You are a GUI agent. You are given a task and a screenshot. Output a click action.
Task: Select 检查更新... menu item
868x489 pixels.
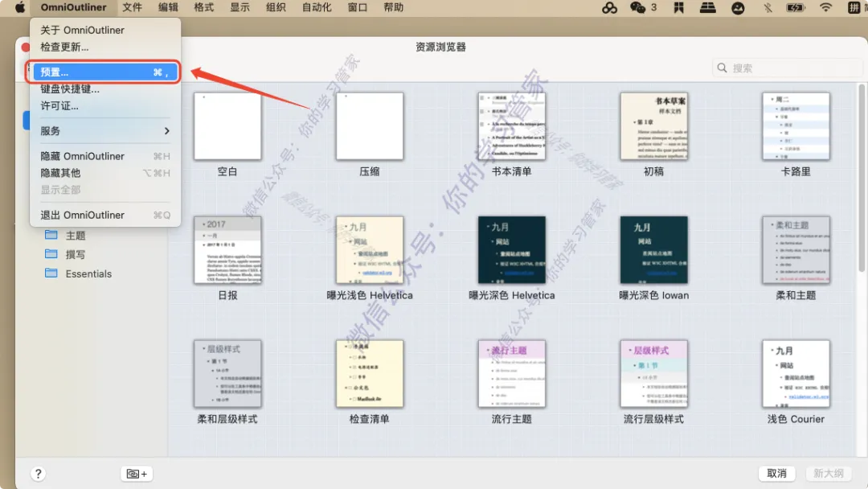pos(105,47)
